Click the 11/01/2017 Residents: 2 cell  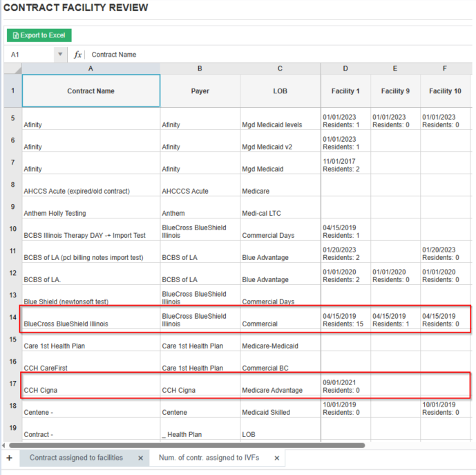pos(345,163)
